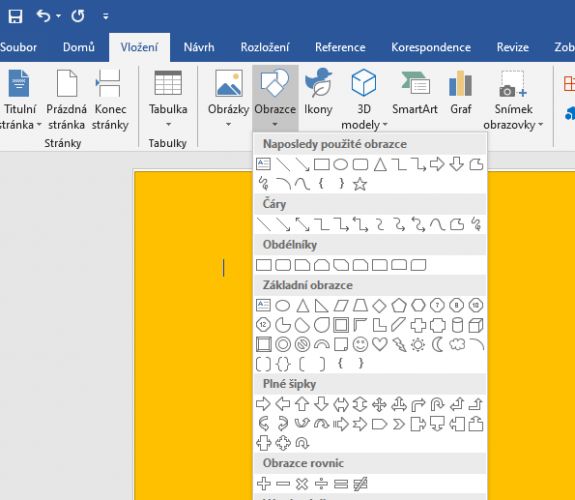The image size is (575, 500).
Task: Choose the double-headed arrow line under Čáry
Action: coord(302,224)
